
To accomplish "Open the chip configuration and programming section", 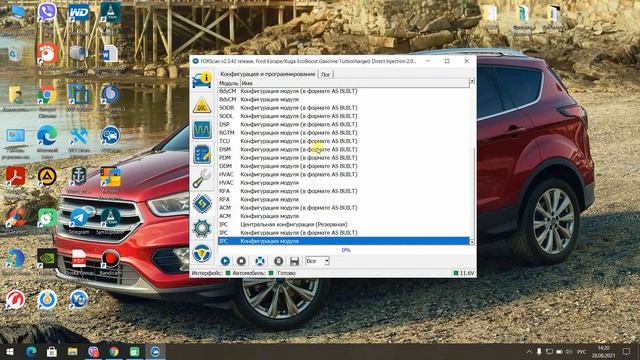I will (x=202, y=204).
